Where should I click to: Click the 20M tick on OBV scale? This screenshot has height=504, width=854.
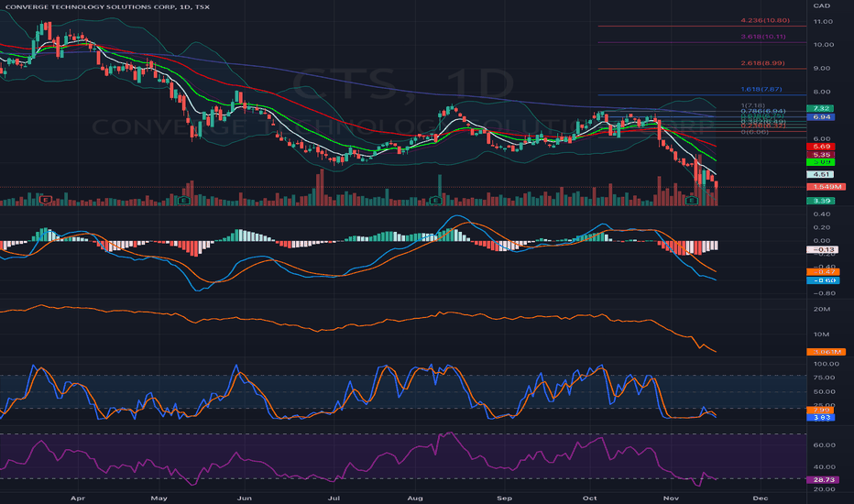click(x=822, y=309)
